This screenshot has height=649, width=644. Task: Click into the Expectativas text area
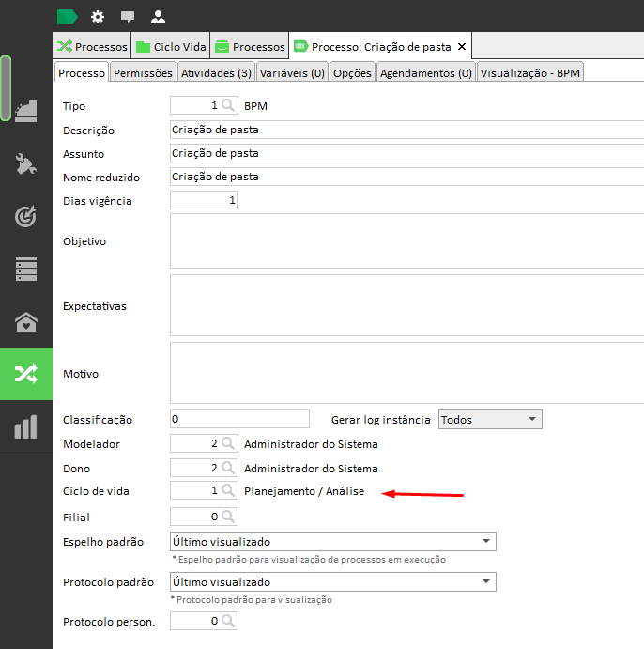pos(407,305)
